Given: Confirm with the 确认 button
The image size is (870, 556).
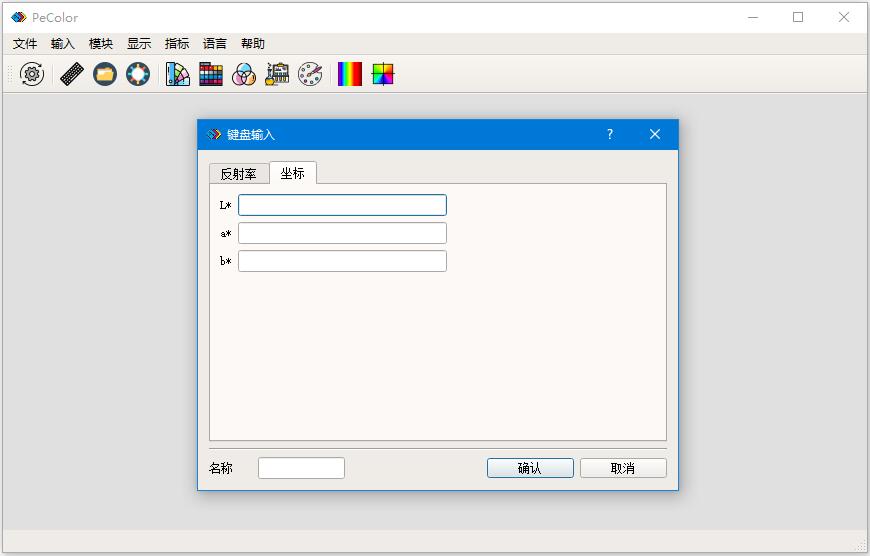Looking at the screenshot, I should tap(530, 468).
